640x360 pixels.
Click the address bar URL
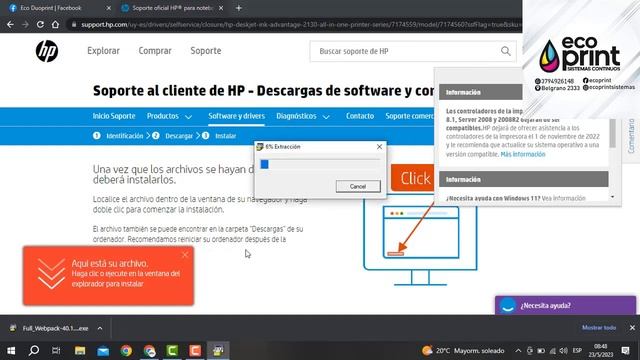click(300, 24)
